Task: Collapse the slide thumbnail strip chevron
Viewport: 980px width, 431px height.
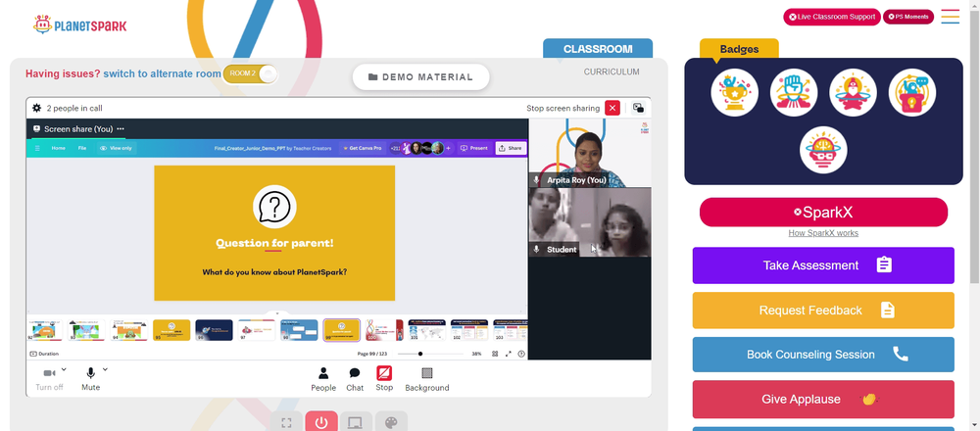Action: pos(277,312)
